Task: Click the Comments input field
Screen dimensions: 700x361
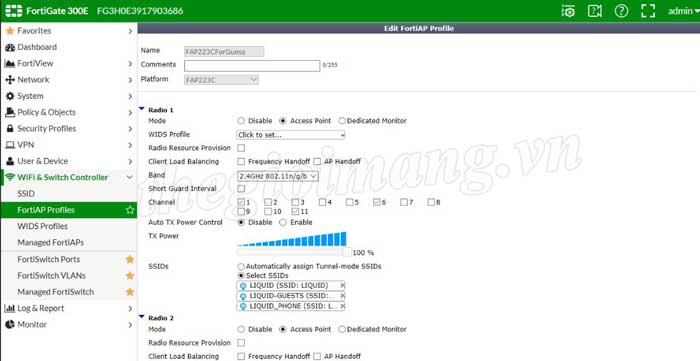Action: (252, 66)
